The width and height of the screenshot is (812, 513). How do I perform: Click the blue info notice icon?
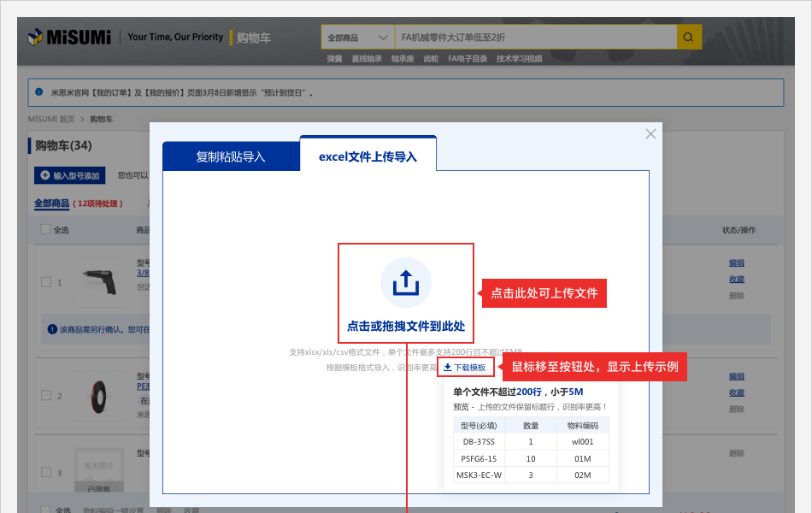(39, 92)
